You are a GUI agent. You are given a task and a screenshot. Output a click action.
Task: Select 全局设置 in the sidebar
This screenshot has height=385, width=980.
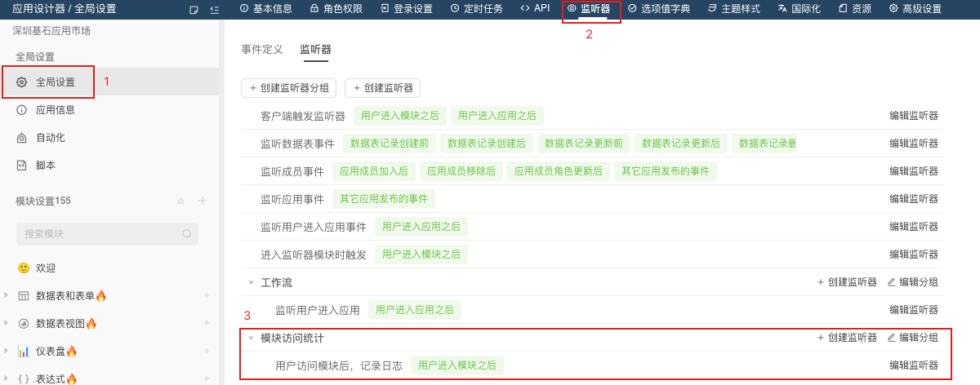click(x=55, y=82)
